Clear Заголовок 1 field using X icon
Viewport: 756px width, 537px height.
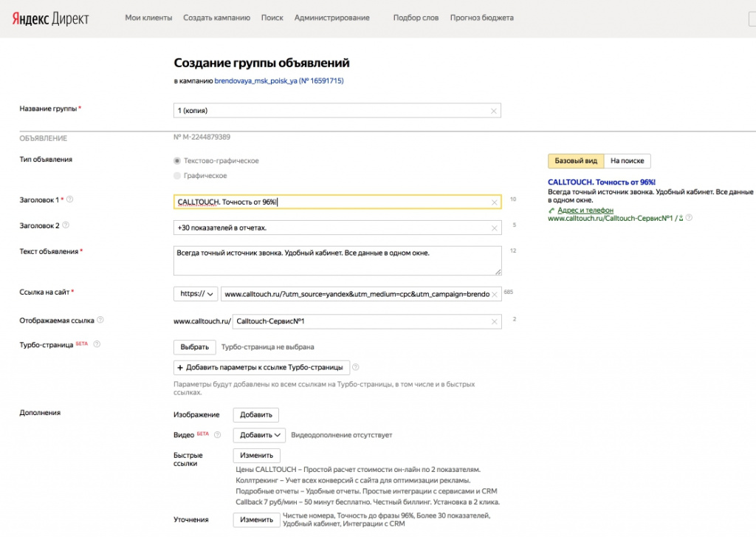click(494, 202)
